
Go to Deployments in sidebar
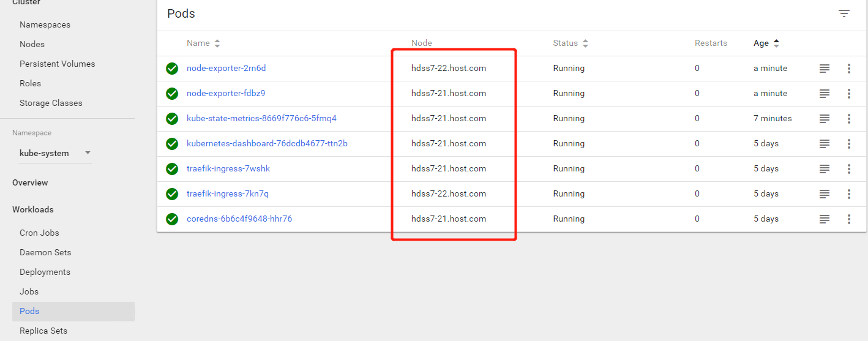pyautogui.click(x=45, y=272)
